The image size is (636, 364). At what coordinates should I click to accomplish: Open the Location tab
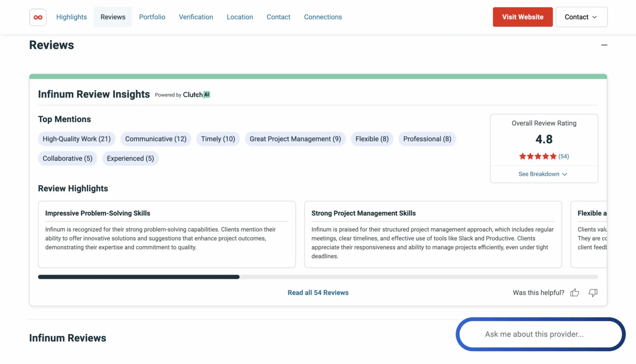[x=240, y=17]
